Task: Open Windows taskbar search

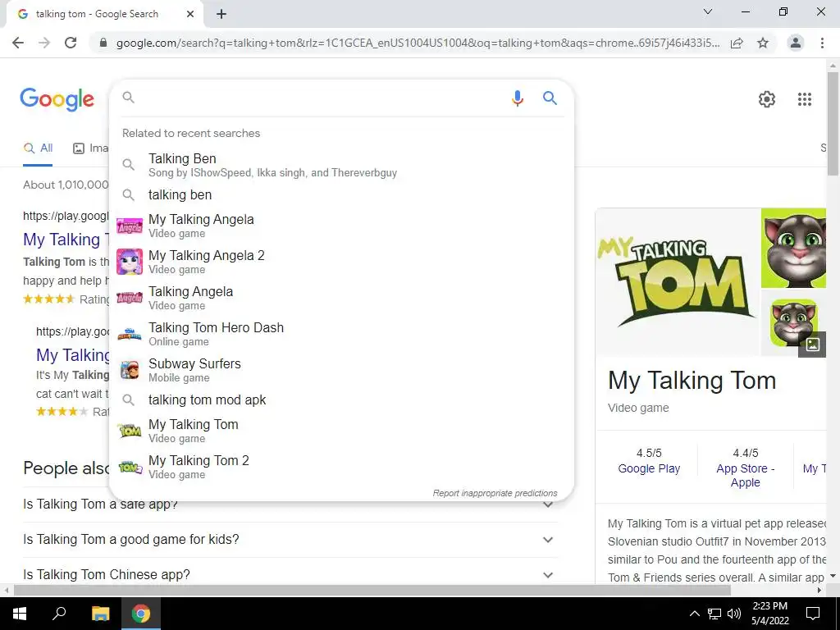Action: tap(59, 614)
